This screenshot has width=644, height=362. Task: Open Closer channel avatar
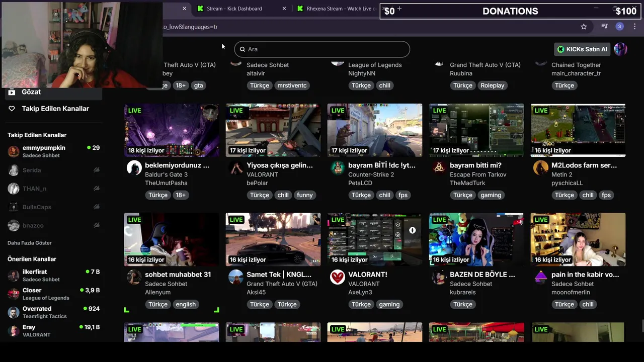14,294
